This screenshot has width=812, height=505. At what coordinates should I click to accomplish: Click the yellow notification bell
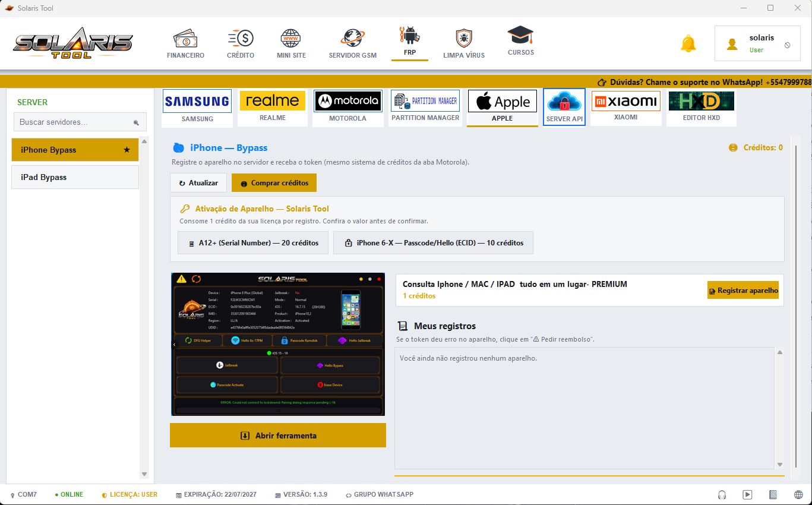coord(688,43)
